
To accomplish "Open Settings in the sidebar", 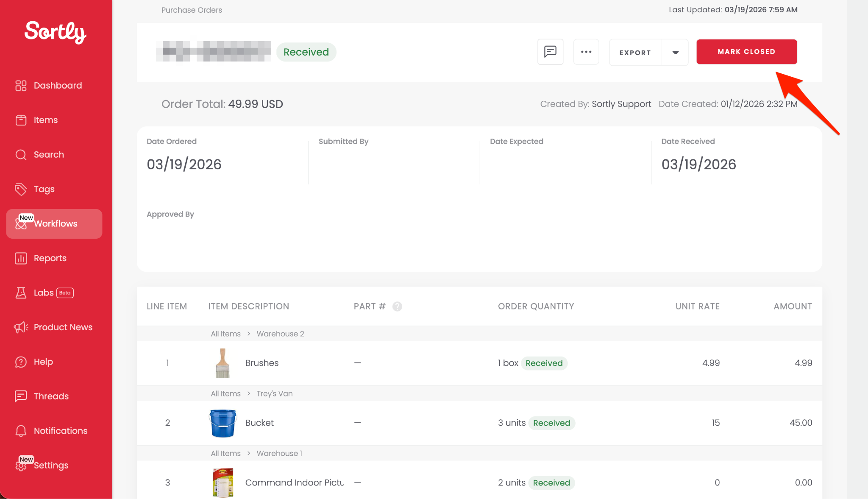I will point(51,465).
